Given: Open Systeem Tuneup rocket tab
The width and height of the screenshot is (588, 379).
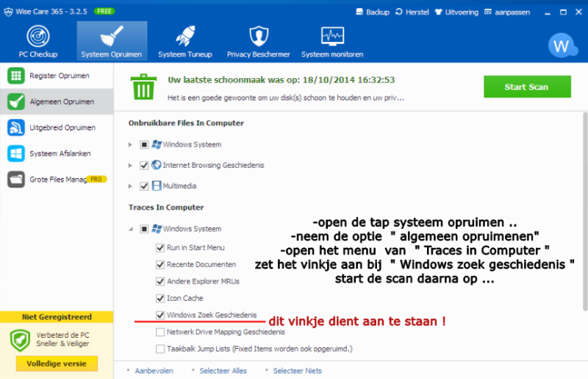Looking at the screenshot, I should [x=185, y=41].
